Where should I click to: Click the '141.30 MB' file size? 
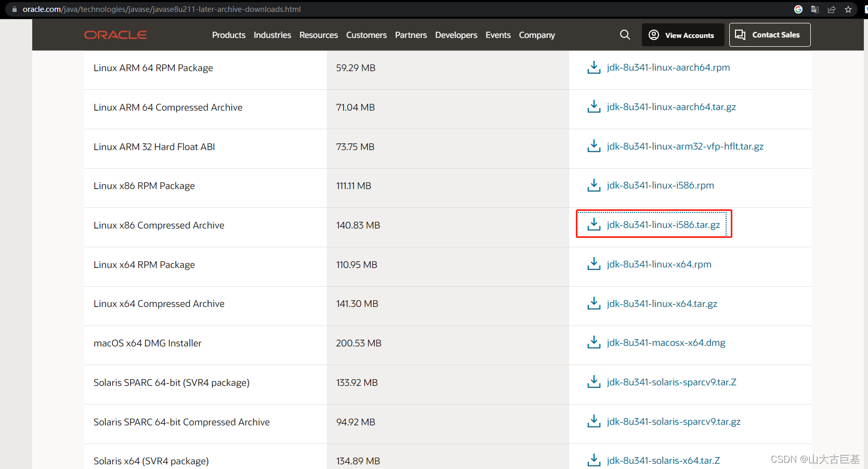click(357, 304)
